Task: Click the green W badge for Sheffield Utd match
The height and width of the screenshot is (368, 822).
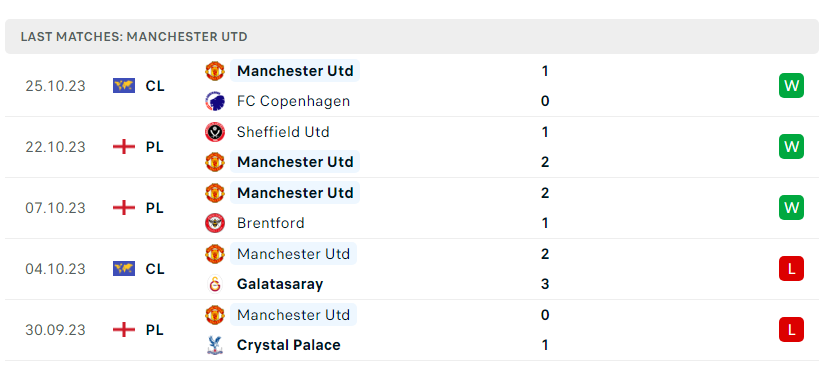Action: [791, 147]
